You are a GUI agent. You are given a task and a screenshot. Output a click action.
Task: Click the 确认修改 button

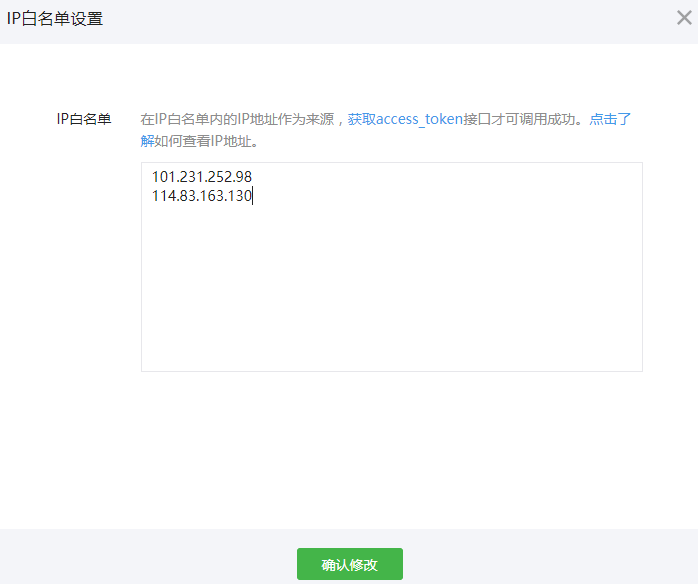350,564
